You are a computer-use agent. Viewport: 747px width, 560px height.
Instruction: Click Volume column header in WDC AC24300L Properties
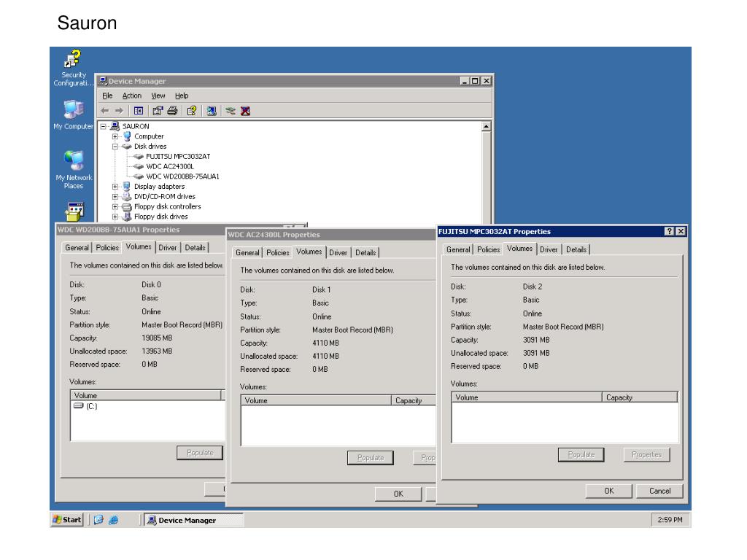(316, 400)
